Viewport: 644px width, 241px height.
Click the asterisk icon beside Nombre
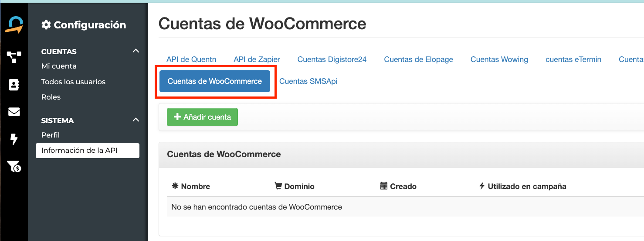click(x=175, y=186)
